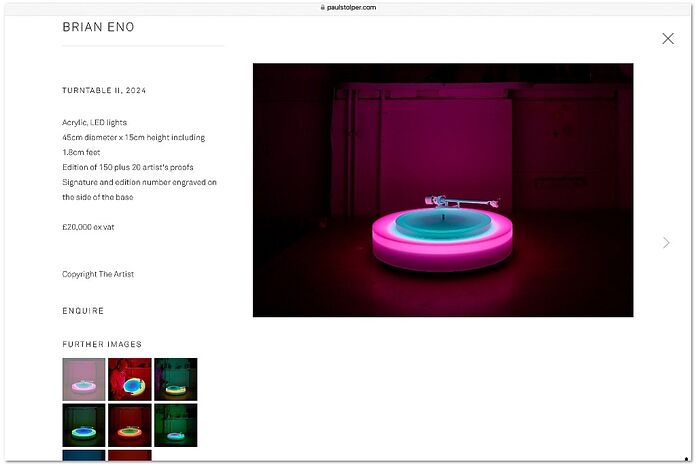Open thumbnail in second row, first column
The width and height of the screenshot is (696, 464).
pyautogui.click(x=84, y=425)
